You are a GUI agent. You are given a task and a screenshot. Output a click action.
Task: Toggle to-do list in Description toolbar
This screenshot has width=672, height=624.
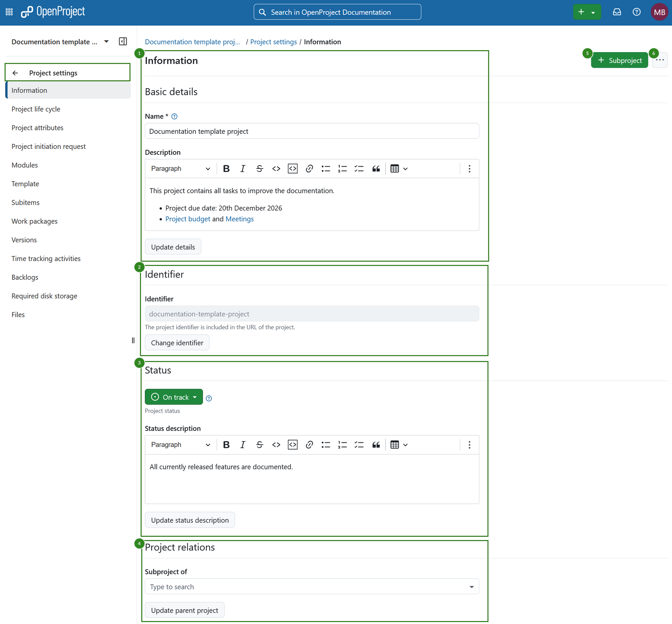click(359, 169)
